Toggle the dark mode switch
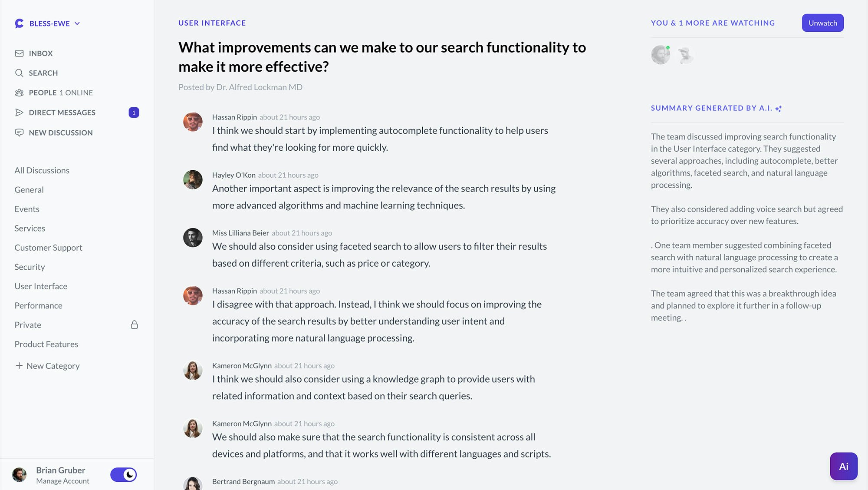 coord(124,475)
